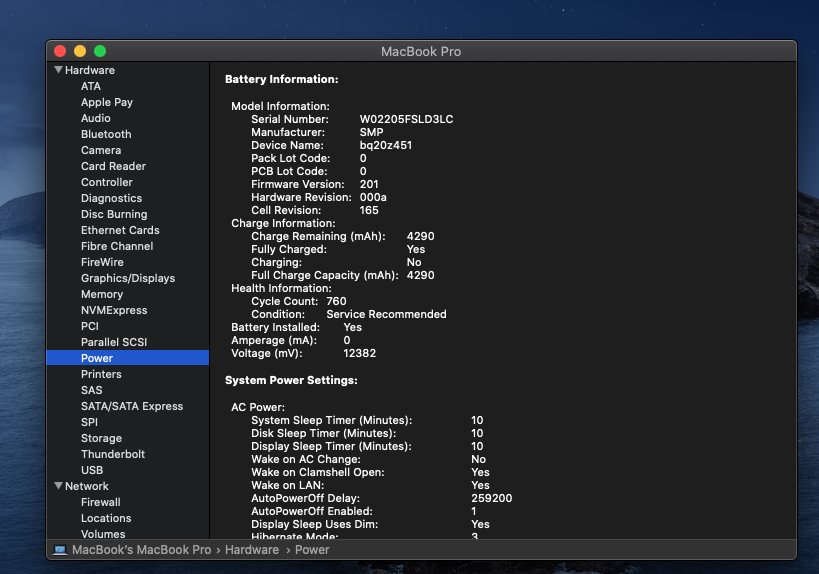Open the NVMExpress section
819x574 pixels.
click(x=114, y=310)
